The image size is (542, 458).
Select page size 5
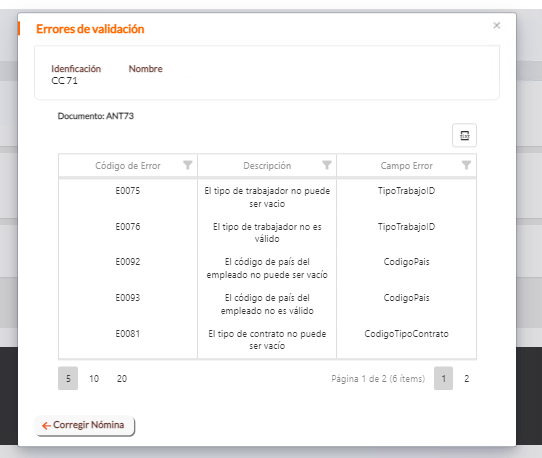[x=68, y=378]
